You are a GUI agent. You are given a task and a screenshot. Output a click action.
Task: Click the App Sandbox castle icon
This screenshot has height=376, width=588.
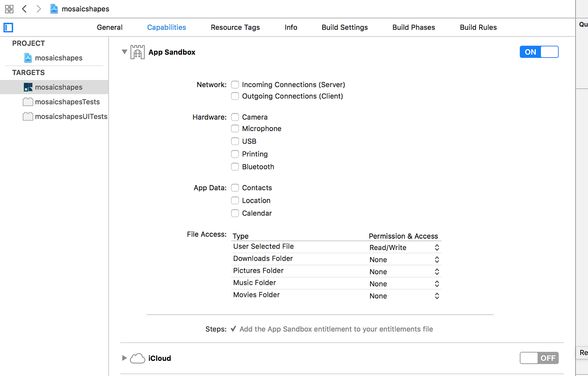click(137, 52)
